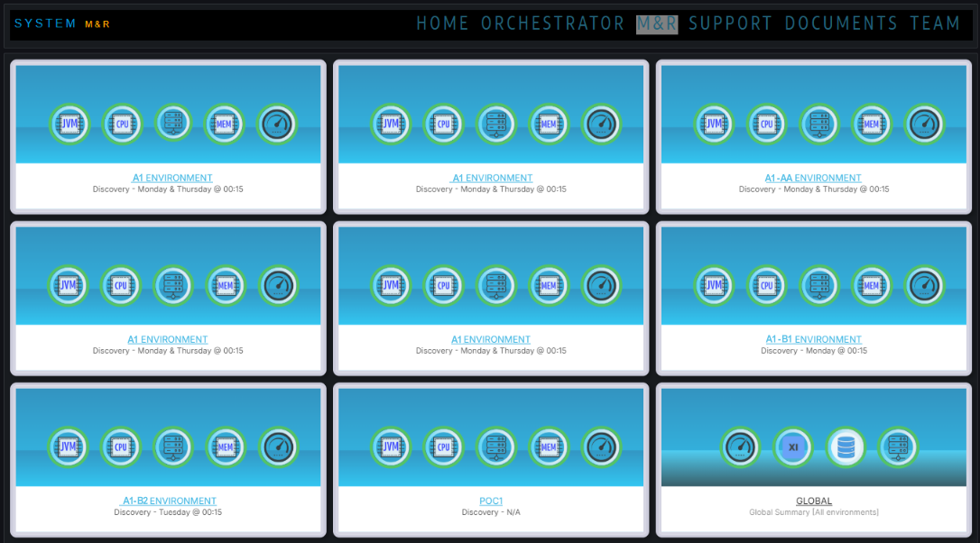Open the DOCUMENTS menu item
980x543 pixels.
point(841,23)
